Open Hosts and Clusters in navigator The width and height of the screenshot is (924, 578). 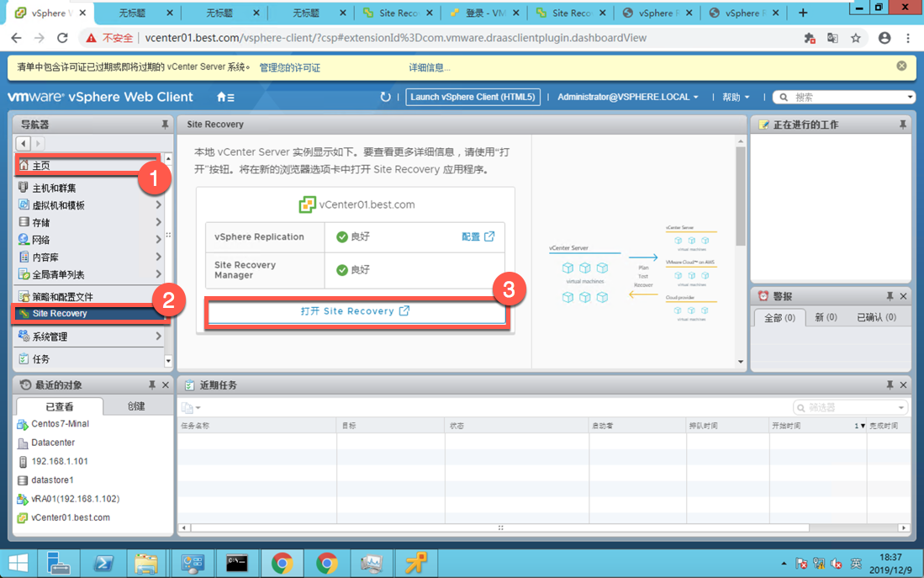tap(54, 188)
